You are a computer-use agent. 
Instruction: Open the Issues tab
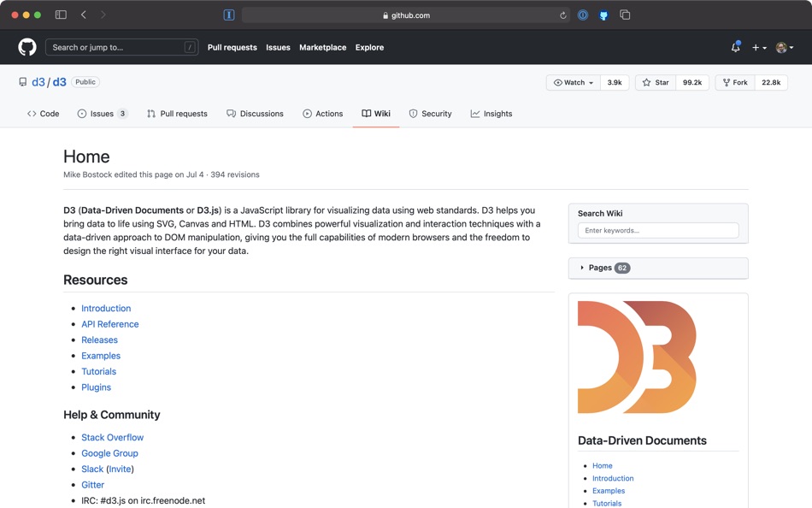point(102,114)
